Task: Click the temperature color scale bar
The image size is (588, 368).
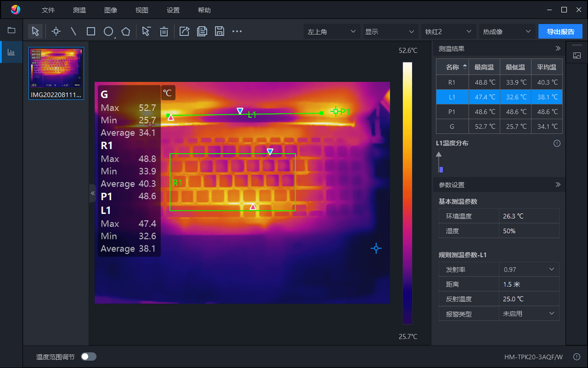Action: pos(408,193)
